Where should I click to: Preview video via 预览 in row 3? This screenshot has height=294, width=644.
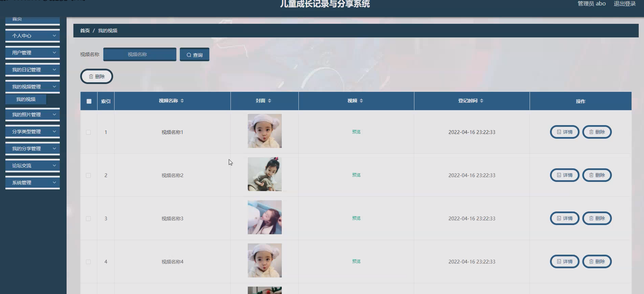(356, 218)
